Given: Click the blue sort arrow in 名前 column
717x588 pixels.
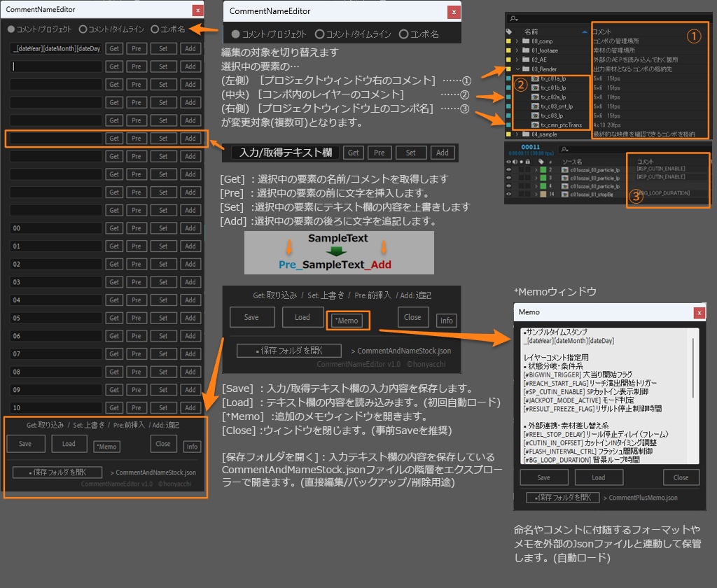Looking at the screenshot, I should [585, 32].
